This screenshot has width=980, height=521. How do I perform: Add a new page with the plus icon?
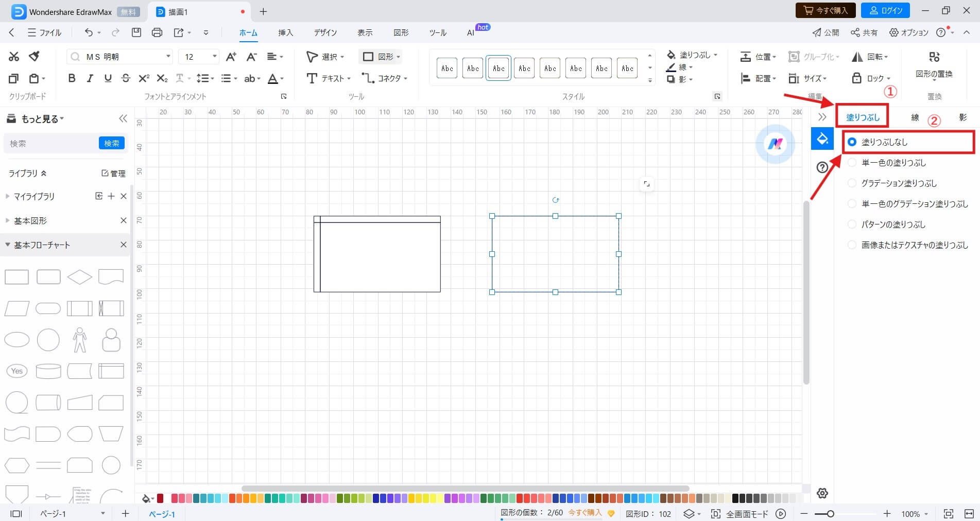coord(125,514)
